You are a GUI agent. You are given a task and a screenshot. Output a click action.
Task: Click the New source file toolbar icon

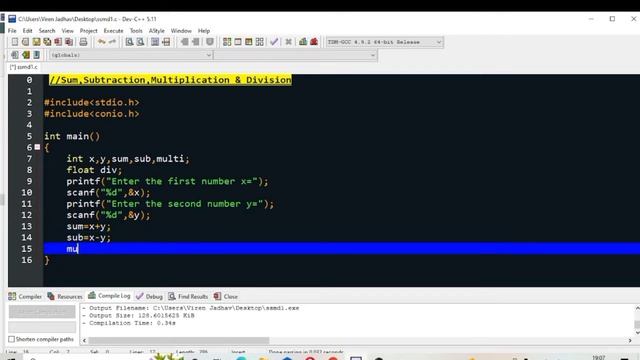(x=15, y=42)
